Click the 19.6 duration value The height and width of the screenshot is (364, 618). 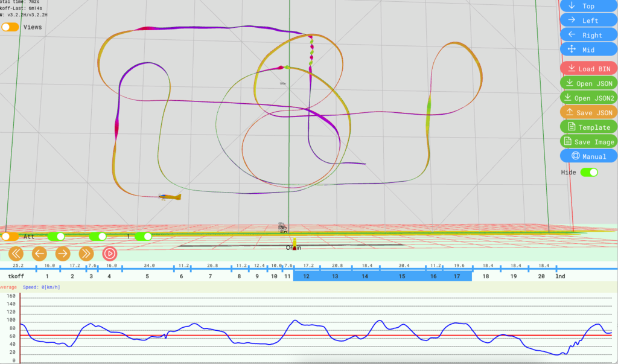(x=459, y=266)
